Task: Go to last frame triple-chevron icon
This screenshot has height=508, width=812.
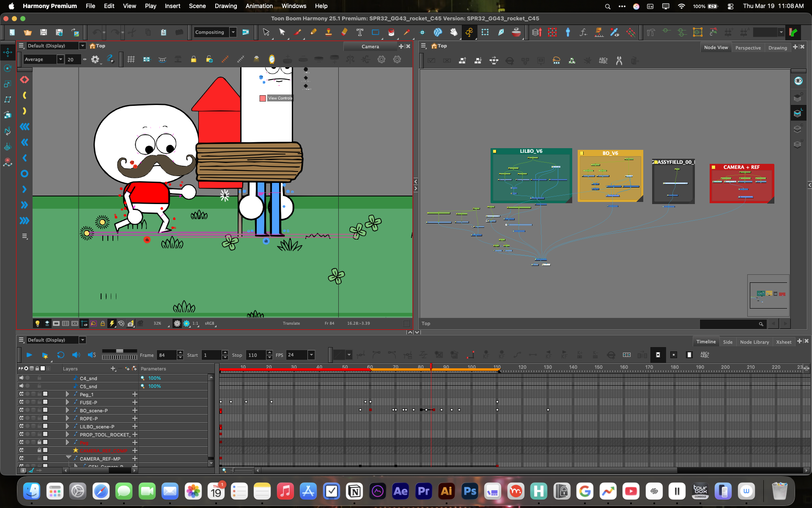Action: 25,221
